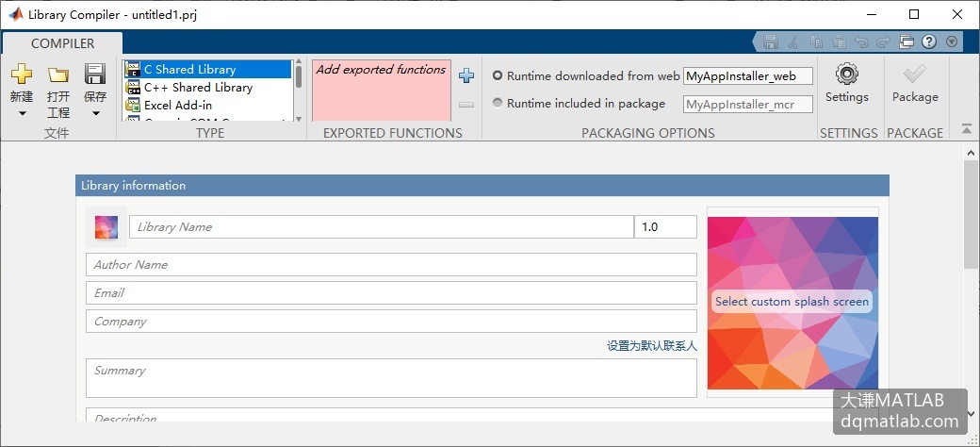Click the MATLAB logo in the title bar
980x447 pixels.
(x=16, y=14)
